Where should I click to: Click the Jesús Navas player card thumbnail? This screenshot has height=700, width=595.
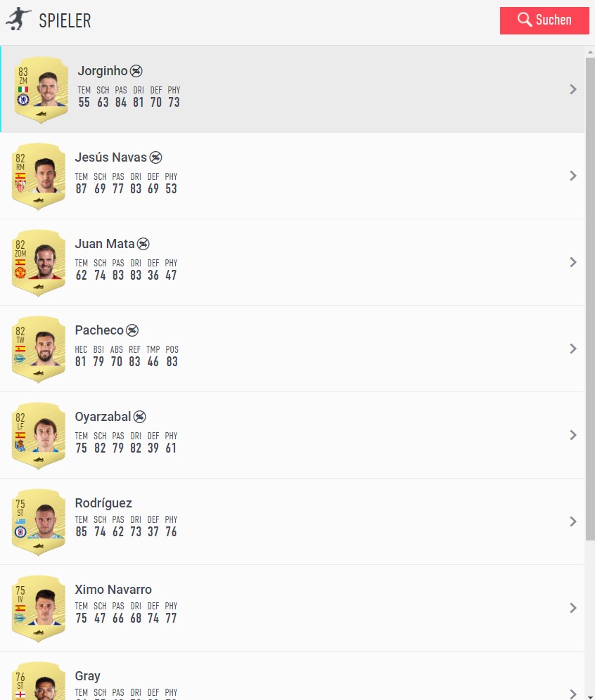pos(39,176)
